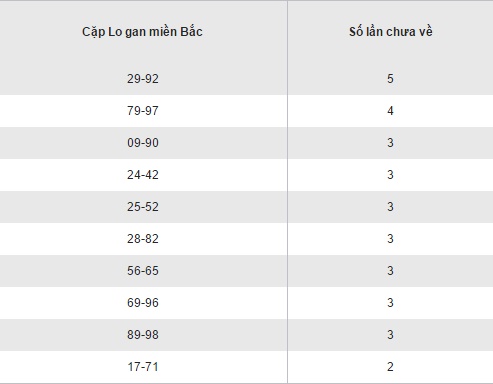Screen dimensions: 493x384
Task: Click count value 4 for 79-97
Action: [390, 111]
